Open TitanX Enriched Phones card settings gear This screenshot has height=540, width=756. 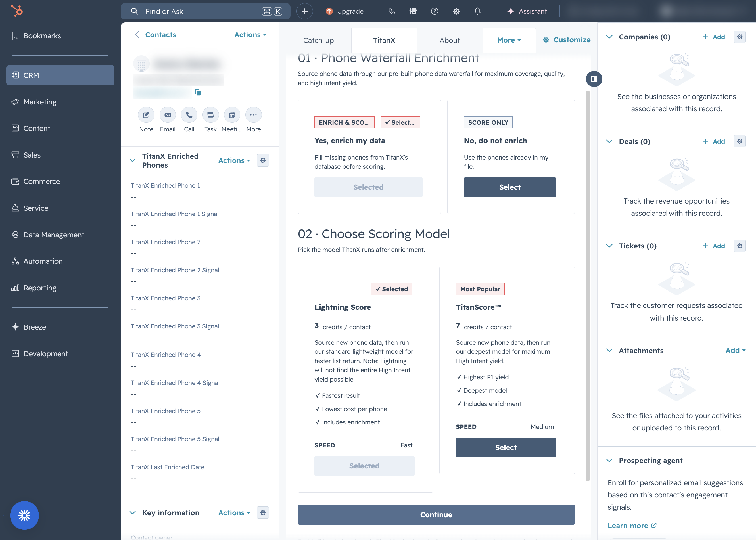coord(263,161)
